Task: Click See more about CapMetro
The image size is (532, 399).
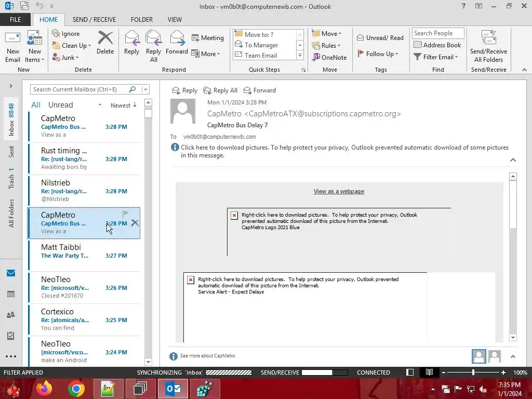Action: coord(208,355)
